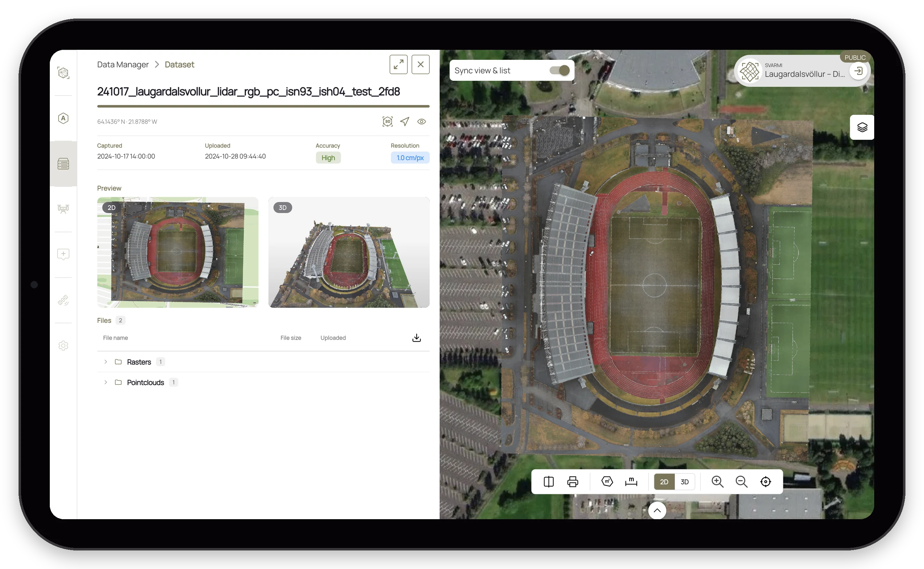The height and width of the screenshot is (569, 924).
Task: Click the Uploaded column header in files
Action: pyautogui.click(x=333, y=338)
